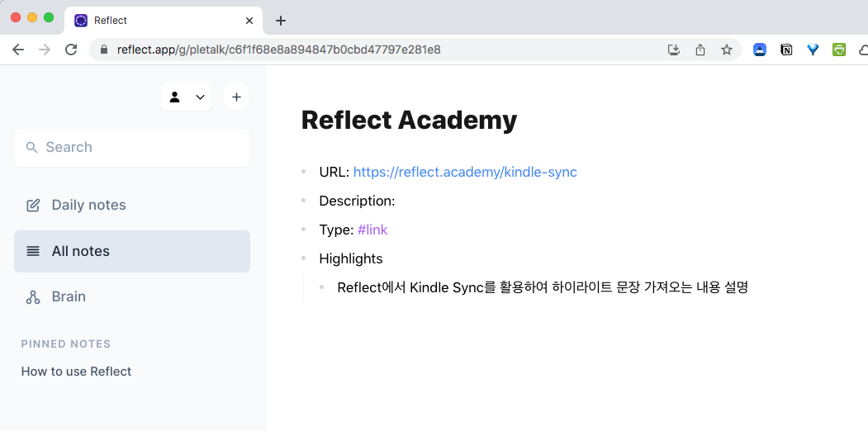Image resolution: width=868 pixels, height=431 pixels.
Task: Click the install app icon in address bar
Action: (x=674, y=50)
